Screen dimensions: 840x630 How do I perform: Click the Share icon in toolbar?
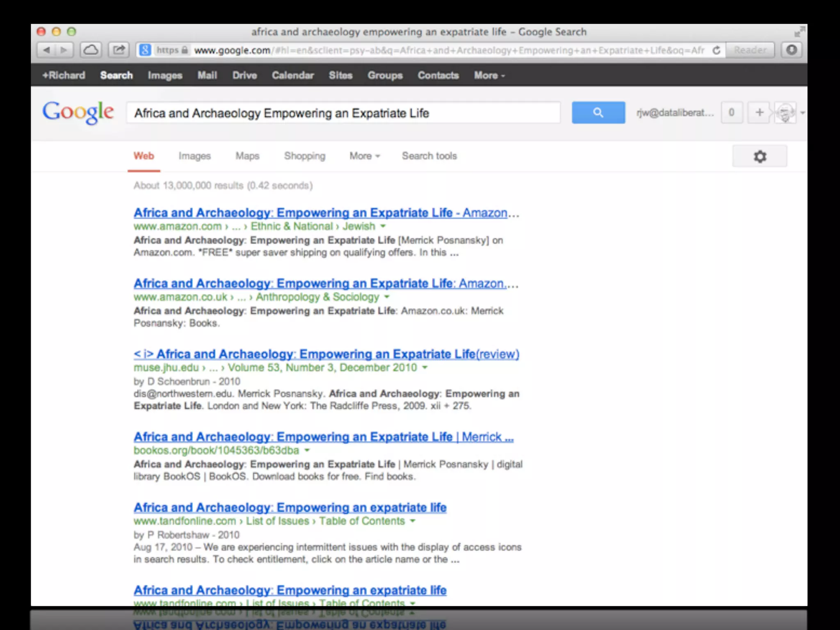[x=119, y=50]
